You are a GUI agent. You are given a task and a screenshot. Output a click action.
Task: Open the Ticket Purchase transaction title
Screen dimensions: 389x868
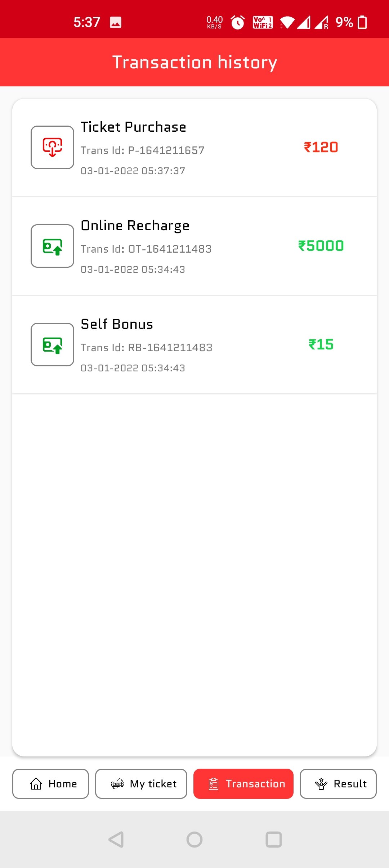click(133, 127)
